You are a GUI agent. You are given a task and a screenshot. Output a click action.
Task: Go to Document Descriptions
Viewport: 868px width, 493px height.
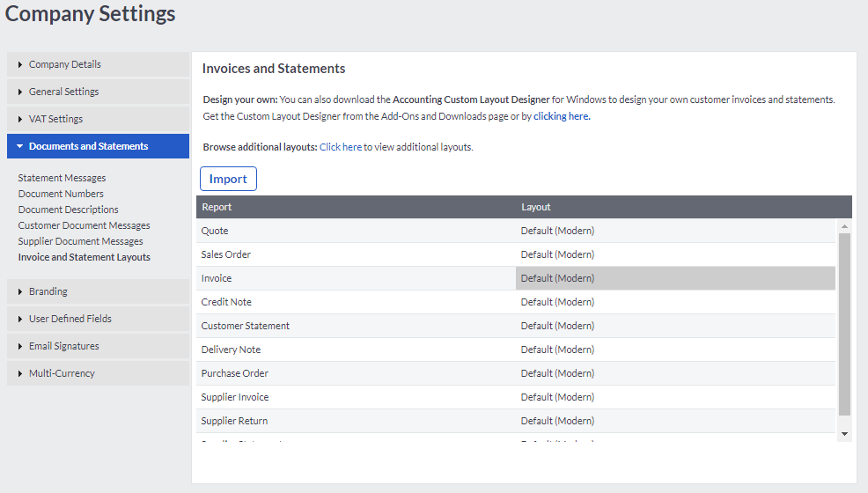[x=68, y=210]
